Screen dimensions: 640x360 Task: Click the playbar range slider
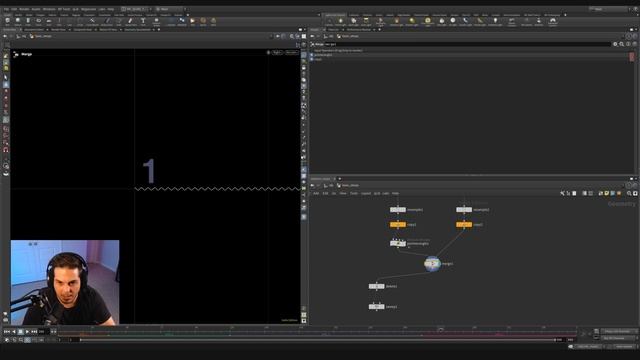coord(318,340)
